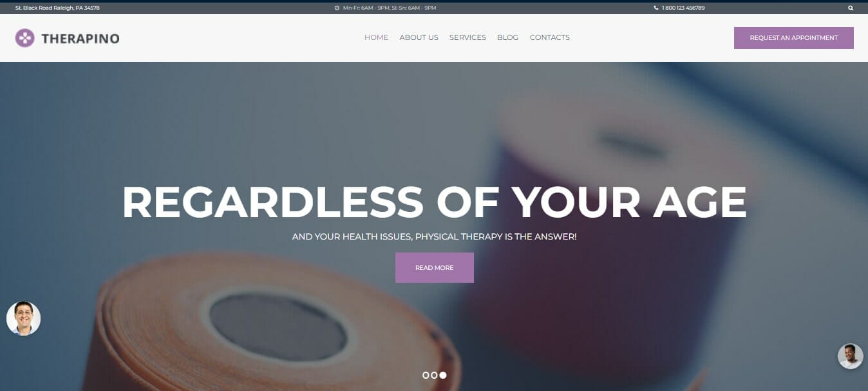Click the clock icon next to opening hours
Image resolution: width=868 pixels, height=391 pixels.
(337, 8)
